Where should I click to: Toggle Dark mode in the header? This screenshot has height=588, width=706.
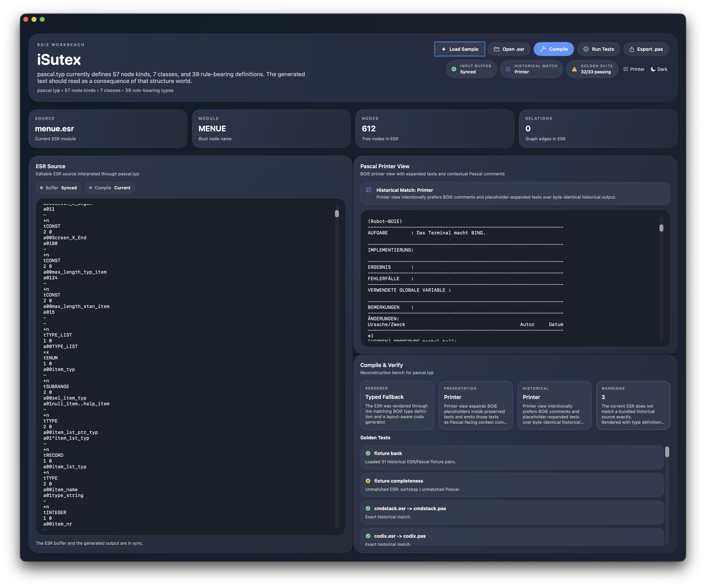point(659,69)
